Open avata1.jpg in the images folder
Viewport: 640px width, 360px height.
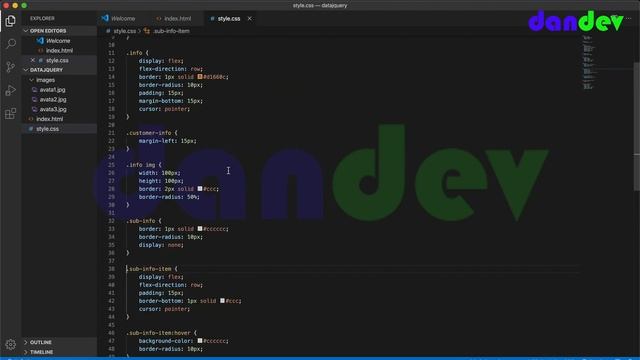52,89
